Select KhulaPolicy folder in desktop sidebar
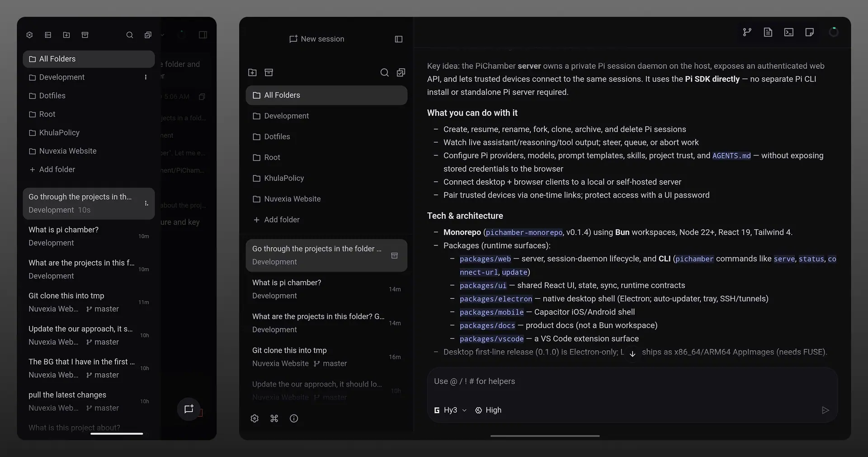Screen dimensions: 868x457 (x=326, y=179)
